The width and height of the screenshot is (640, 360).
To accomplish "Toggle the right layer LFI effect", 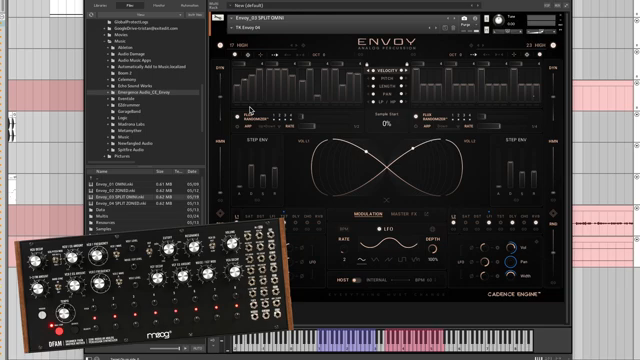I will 489,222.
